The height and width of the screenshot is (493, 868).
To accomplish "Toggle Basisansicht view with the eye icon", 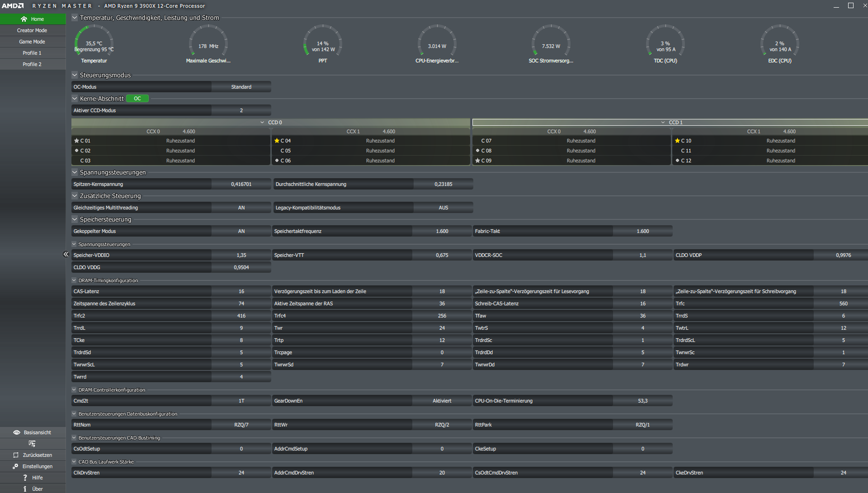I will click(17, 432).
